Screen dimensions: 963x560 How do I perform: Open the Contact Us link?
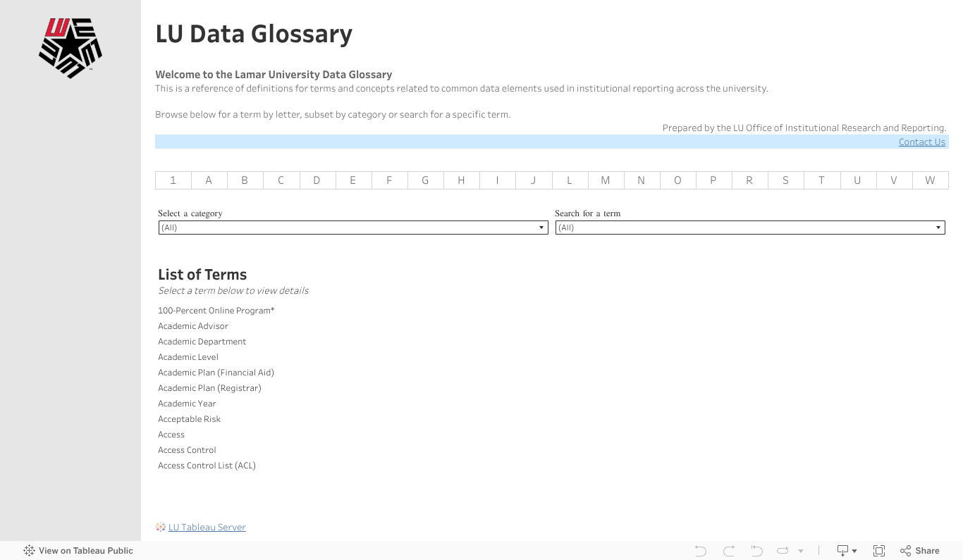click(x=921, y=142)
